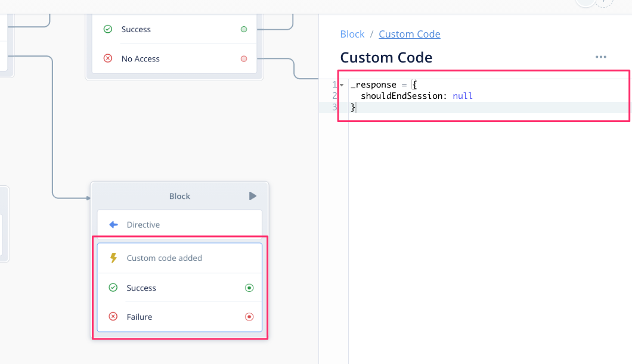The height and width of the screenshot is (364, 632).
Task: Click the yellow lightning bolt icon
Action: click(113, 258)
